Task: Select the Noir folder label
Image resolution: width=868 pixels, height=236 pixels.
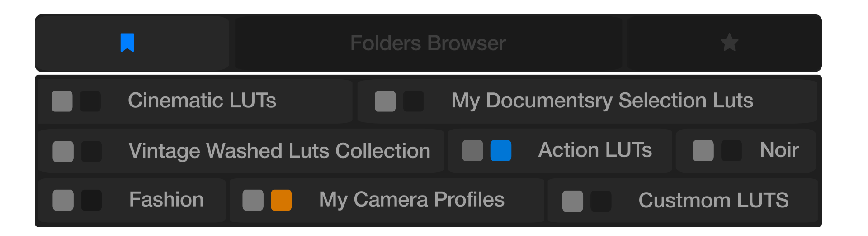Action: [x=779, y=150]
